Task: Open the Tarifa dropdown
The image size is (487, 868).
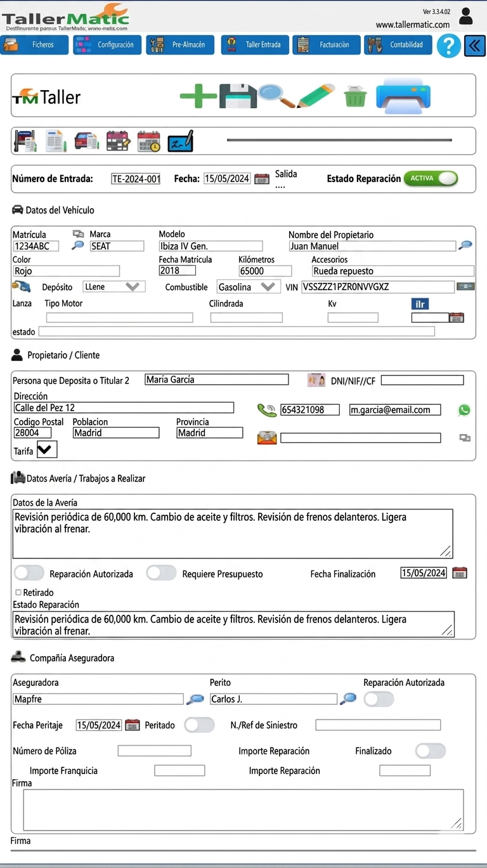Action: (47, 450)
